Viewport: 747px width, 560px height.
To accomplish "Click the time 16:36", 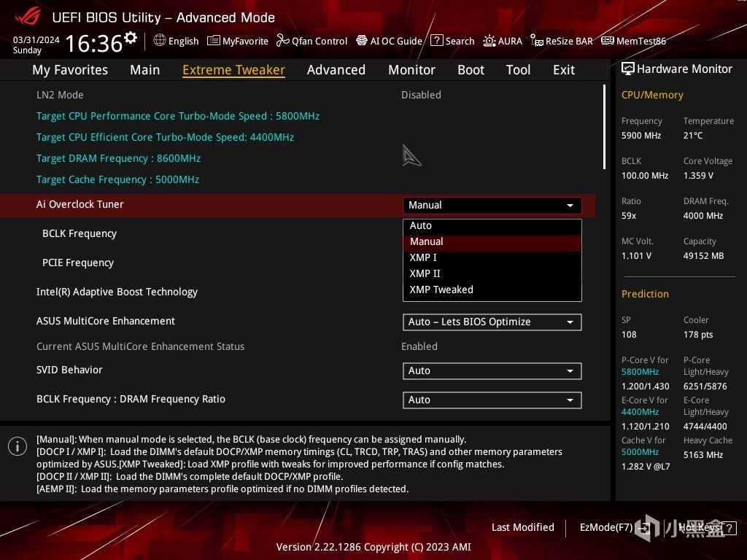I will [x=94, y=43].
